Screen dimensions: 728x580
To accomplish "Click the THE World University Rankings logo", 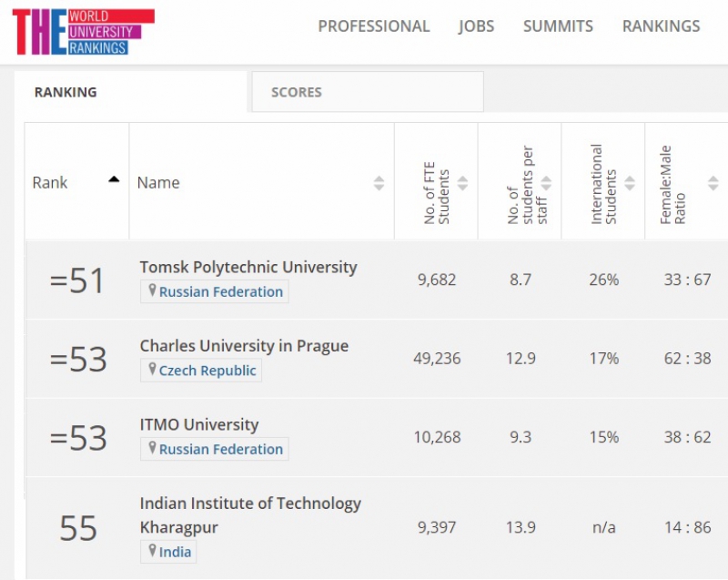I will click(x=83, y=32).
